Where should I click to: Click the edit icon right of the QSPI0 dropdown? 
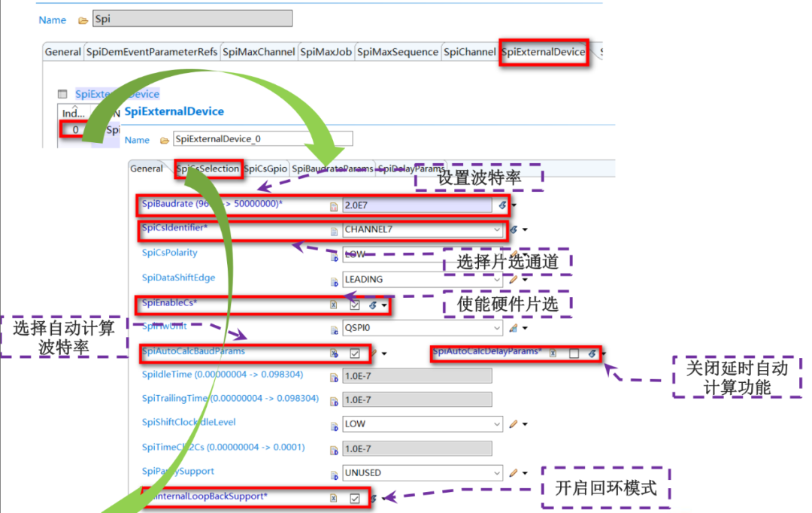point(514,328)
